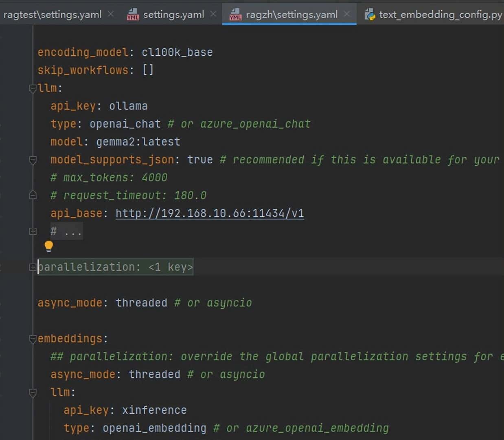Viewport: 504px width, 440px height.
Task: Toggle the fold marker beside request_timeout comment
Action: (x=33, y=196)
